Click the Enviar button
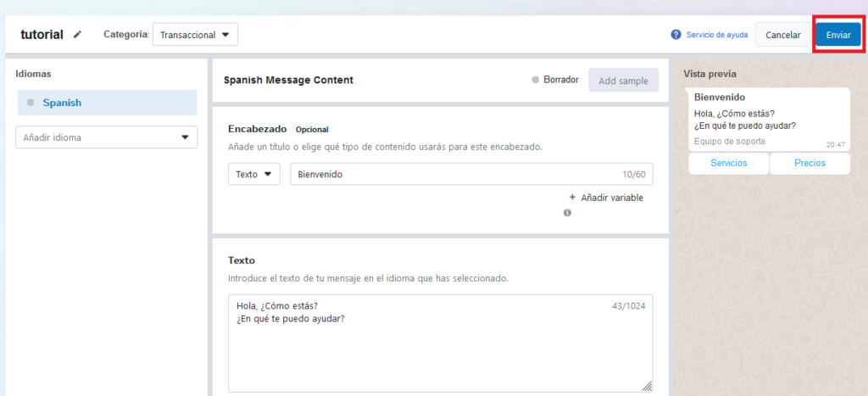The width and height of the screenshot is (868, 396). tap(838, 34)
